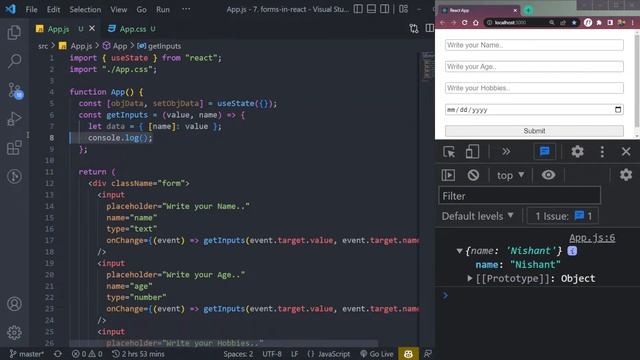
Task: Click UTF-8 encoding in status bar
Action: 272,354
